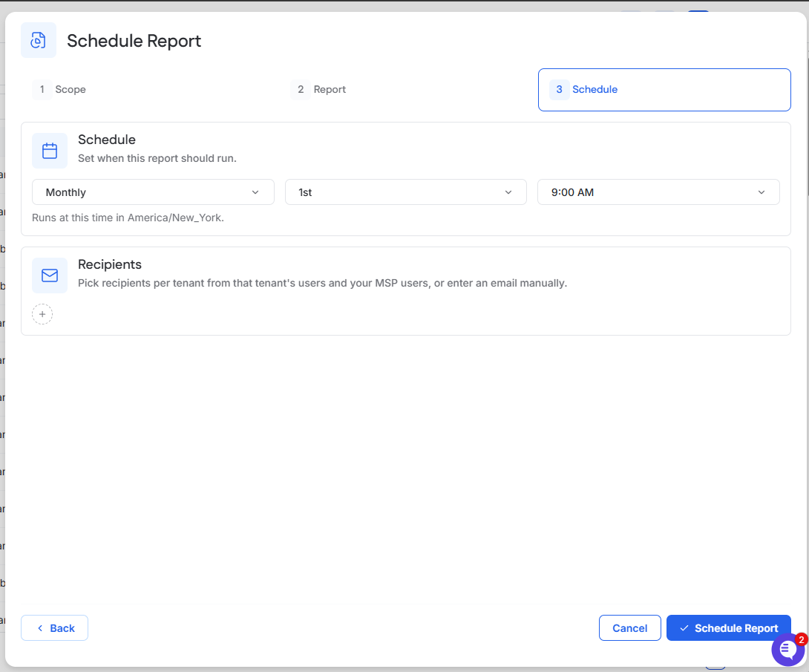Image resolution: width=809 pixels, height=672 pixels.
Task: Select the Schedule step tab
Action: [664, 90]
